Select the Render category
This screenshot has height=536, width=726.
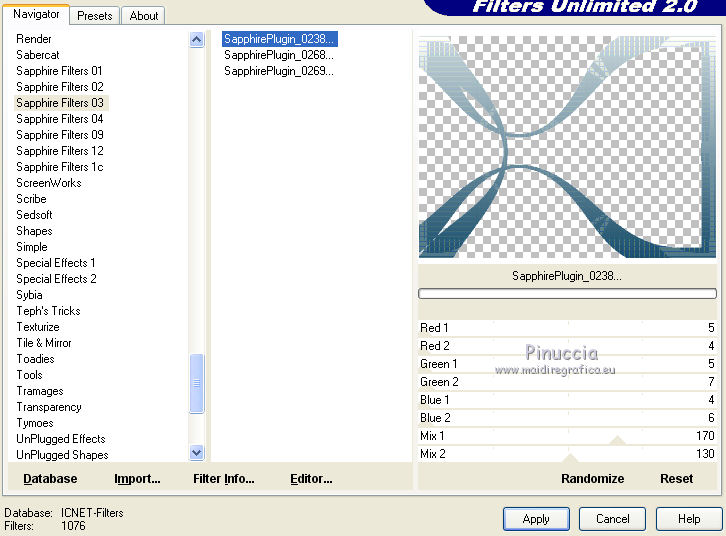33,39
